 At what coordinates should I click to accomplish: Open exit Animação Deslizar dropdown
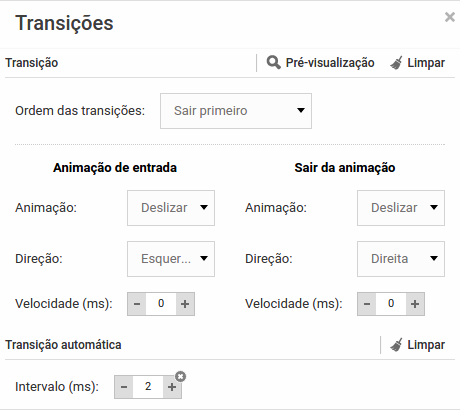[x=401, y=208]
